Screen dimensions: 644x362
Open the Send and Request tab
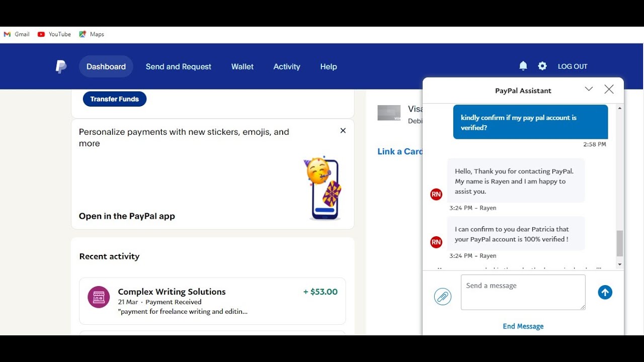click(179, 66)
